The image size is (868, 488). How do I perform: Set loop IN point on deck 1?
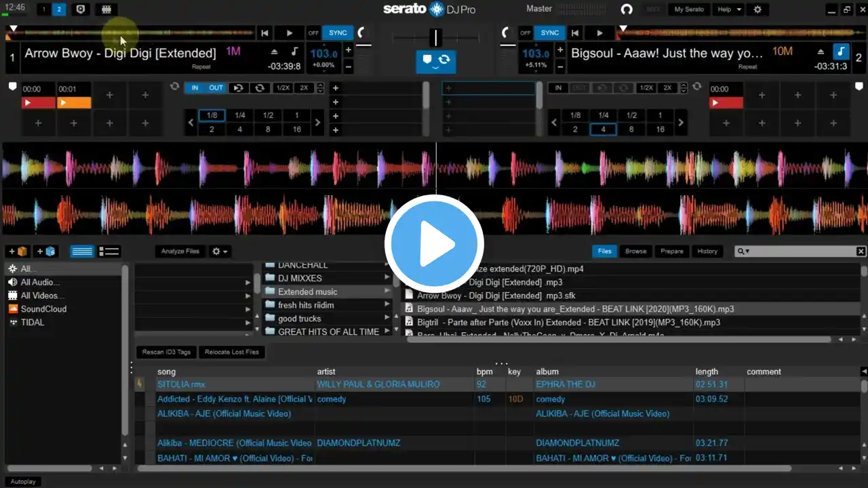pyautogui.click(x=195, y=88)
